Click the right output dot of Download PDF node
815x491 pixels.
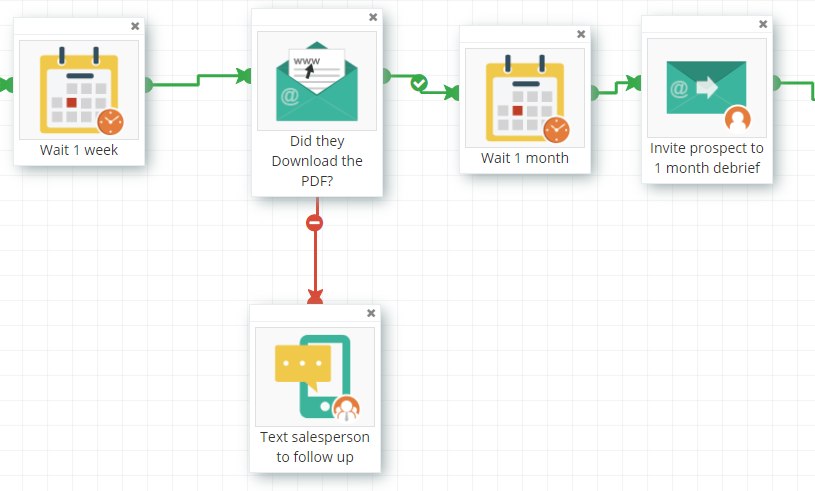coord(385,76)
